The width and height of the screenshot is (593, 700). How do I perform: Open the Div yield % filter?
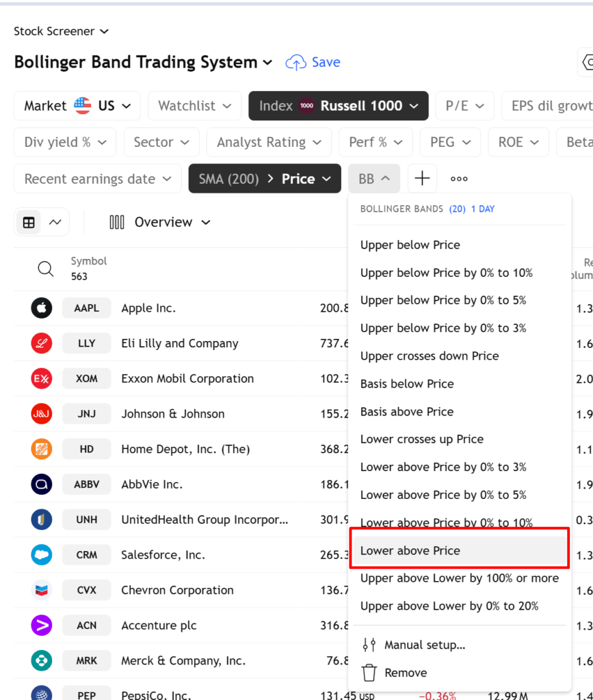[x=65, y=142]
